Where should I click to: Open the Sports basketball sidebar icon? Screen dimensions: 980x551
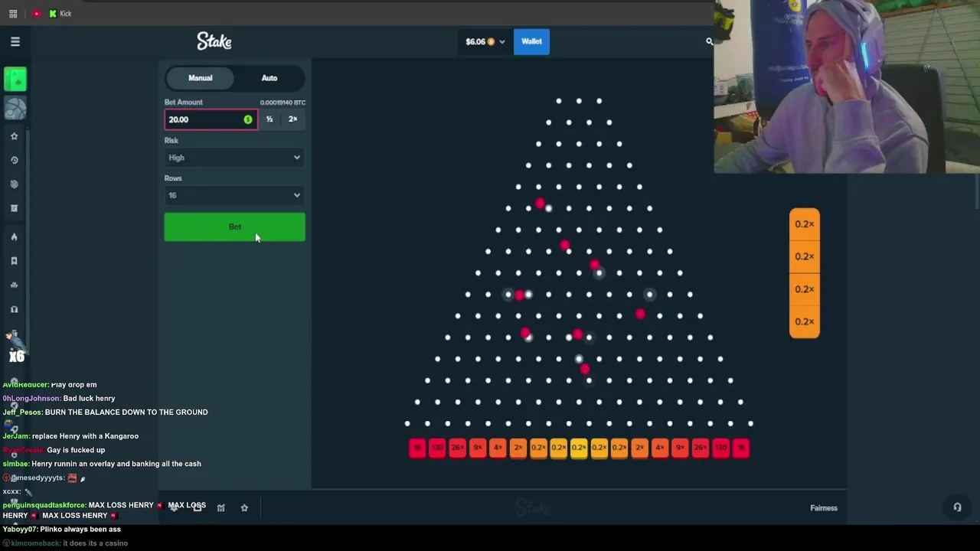tap(15, 109)
